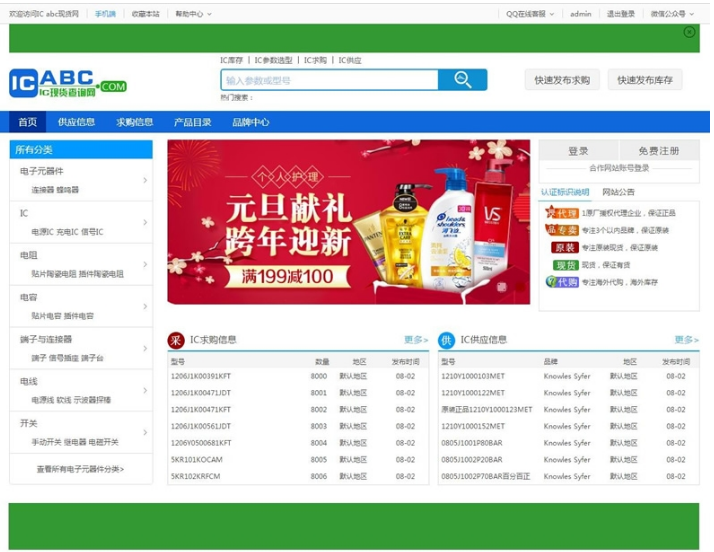Click 贴片电容 subcategory link
This screenshot has height=552, width=714.
point(46,316)
